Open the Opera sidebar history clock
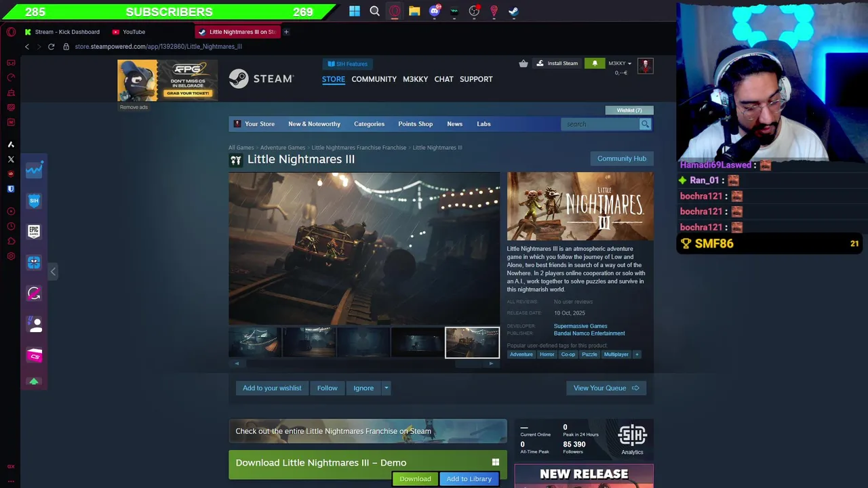This screenshot has width=868, height=488. (x=11, y=226)
